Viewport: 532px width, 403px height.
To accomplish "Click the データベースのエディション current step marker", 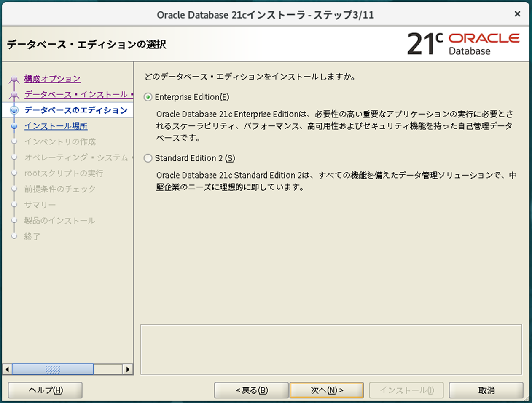I will [14, 110].
